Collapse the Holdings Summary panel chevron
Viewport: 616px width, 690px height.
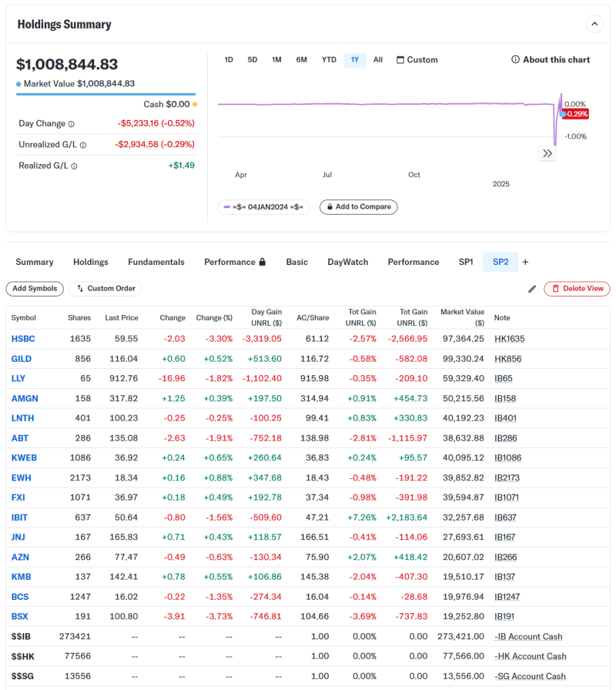click(594, 24)
